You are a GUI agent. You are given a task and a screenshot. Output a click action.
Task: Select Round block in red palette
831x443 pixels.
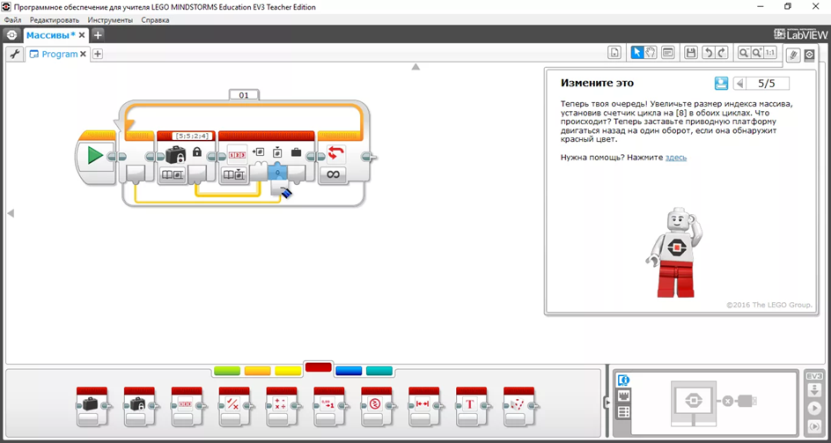329,406
